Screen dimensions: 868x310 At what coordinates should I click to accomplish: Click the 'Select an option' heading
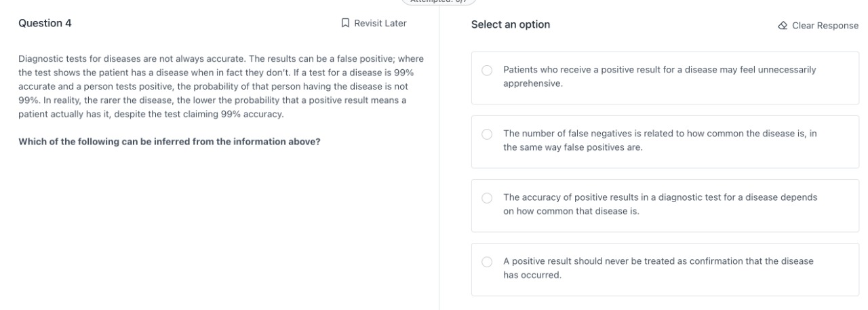(x=511, y=24)
